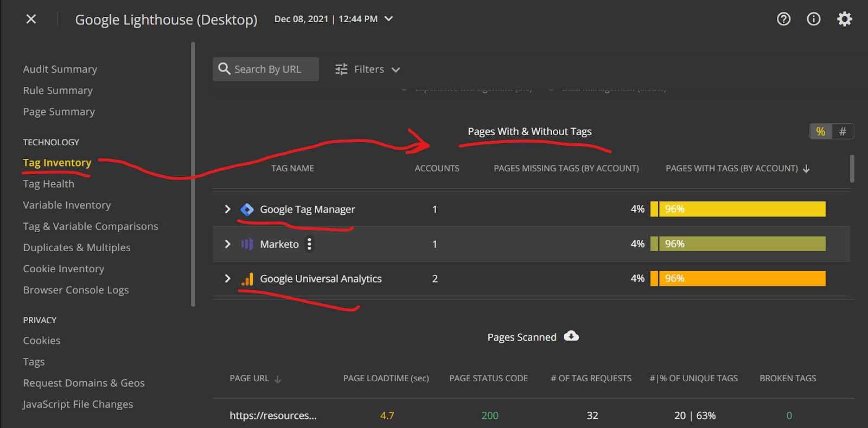The width and height of the screenshot is (868, 428).
Task: Click Google Universal Analytics 96% orange bar
Action: coord(742,279)
